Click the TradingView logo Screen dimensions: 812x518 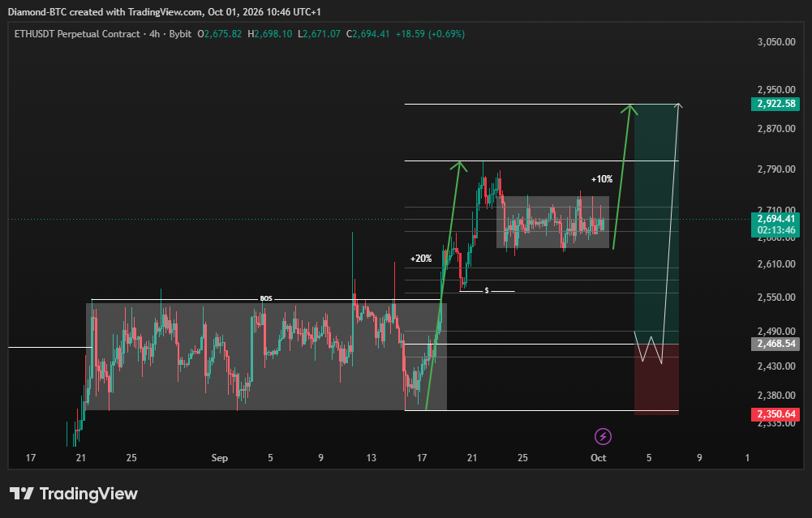(x=74, y=494)
